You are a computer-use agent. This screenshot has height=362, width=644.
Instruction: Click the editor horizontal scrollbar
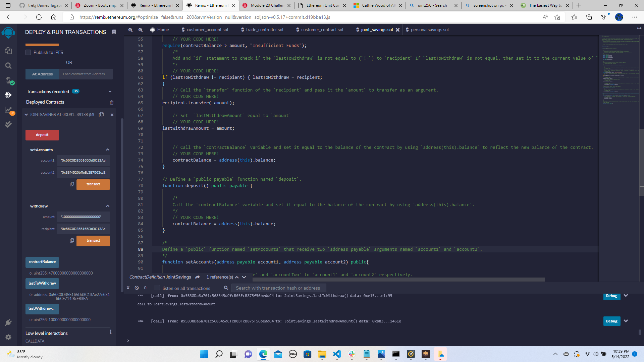pos(399,279)
